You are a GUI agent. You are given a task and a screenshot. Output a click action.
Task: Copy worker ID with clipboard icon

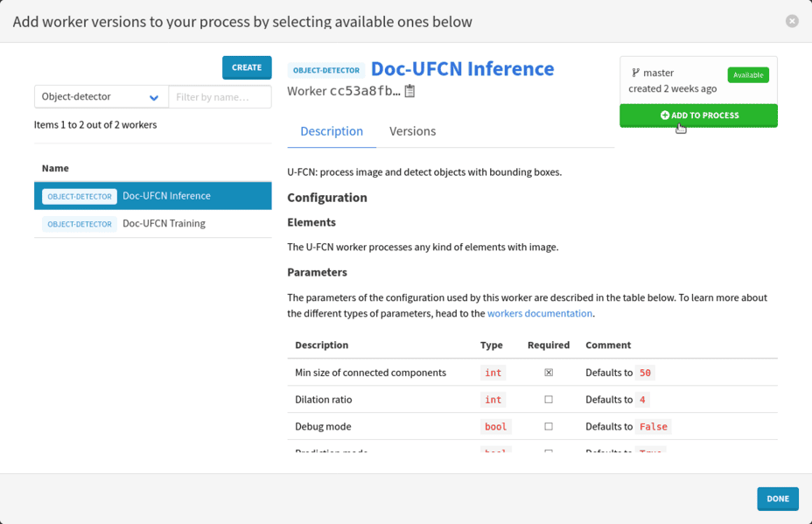click(409, 91)
